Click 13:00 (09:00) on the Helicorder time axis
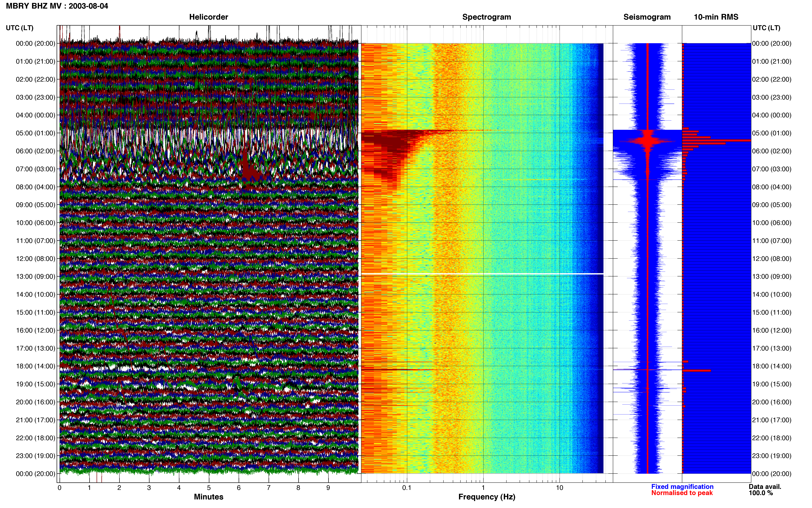The image size is (812, 508). [x=36, y=277]
